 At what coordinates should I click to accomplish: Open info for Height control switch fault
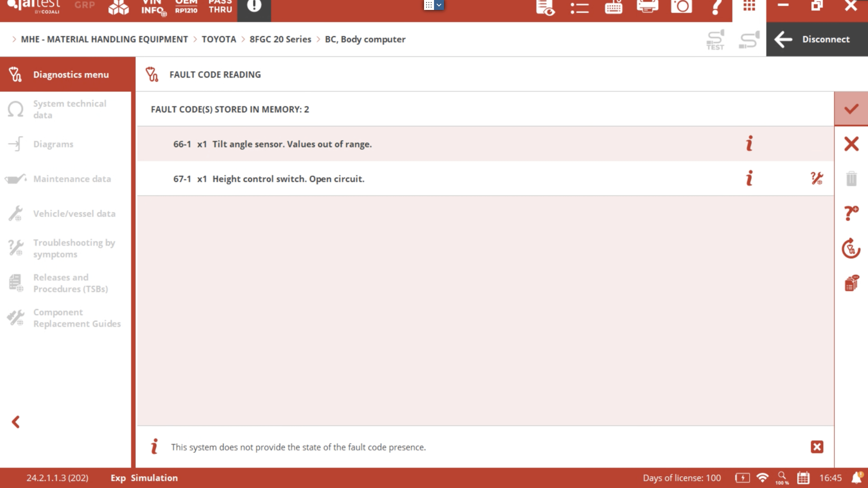[x=749, y=178]
